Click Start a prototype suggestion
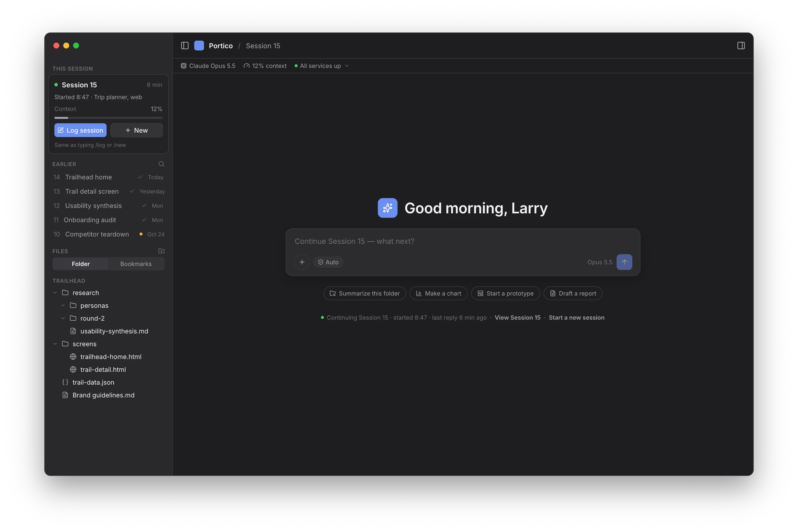The height and width of the screenshot is (532, 798). tap(505, 294)
